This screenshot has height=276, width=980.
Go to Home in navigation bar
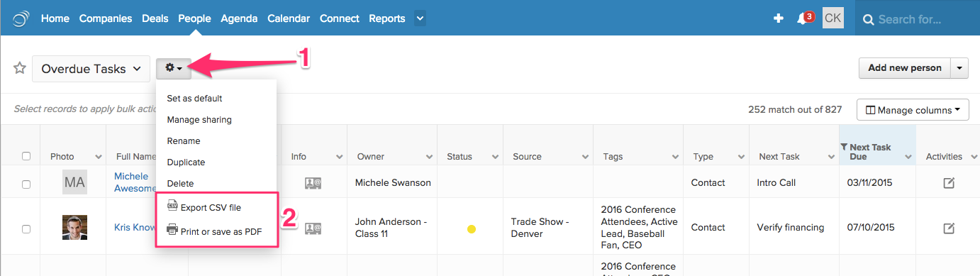coord(55,18)
